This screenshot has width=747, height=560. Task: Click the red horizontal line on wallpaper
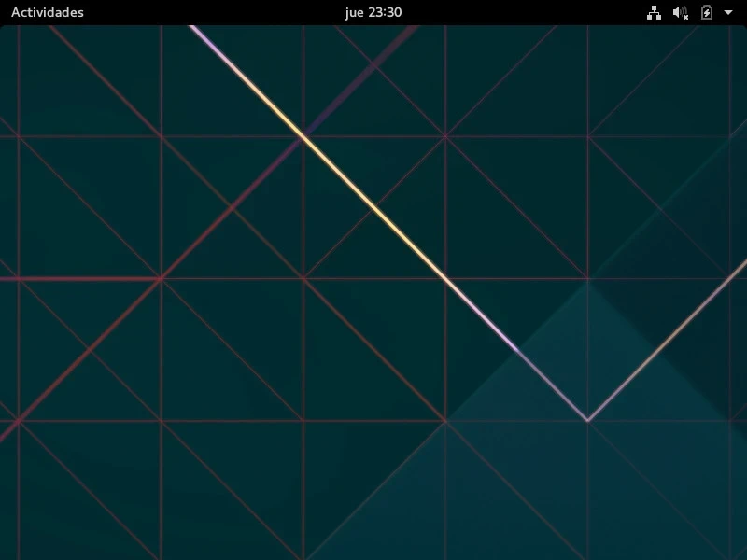pos(75,278)
